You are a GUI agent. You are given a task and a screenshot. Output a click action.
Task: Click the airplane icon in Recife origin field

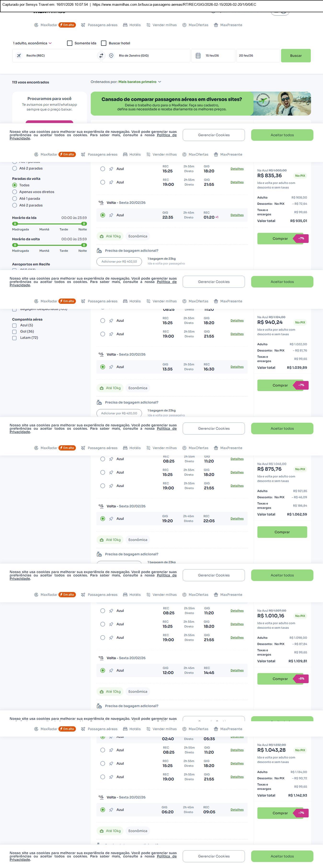pyautogui.click(x=19, y=56)
